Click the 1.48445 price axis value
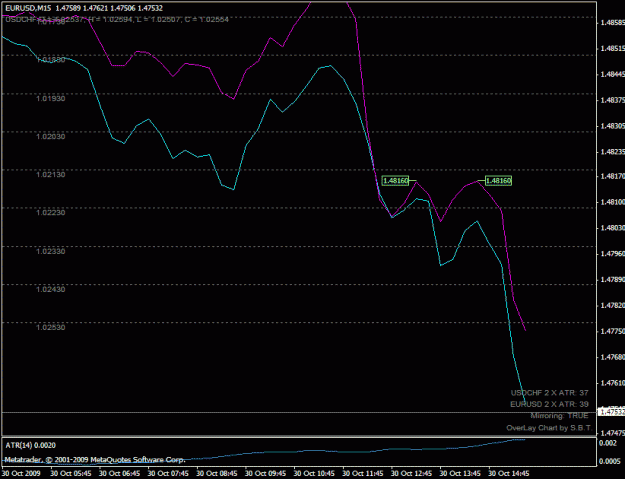The width and height of the screenshot is (625, 479). click(613, 75)
